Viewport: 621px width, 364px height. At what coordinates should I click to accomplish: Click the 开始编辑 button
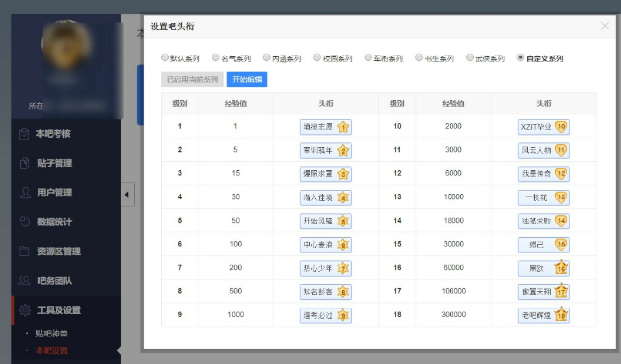tap(247, 80)
